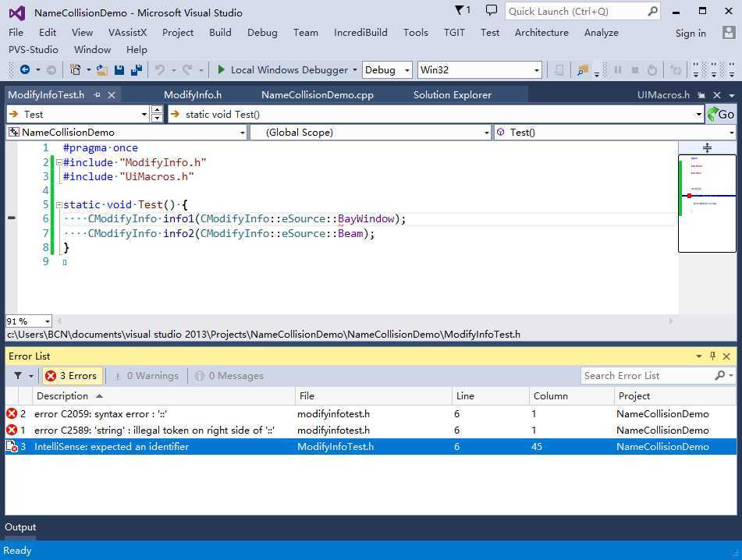
Task: Close the ModifyInfoTest.h tab
Action: (x=112, y=95)
